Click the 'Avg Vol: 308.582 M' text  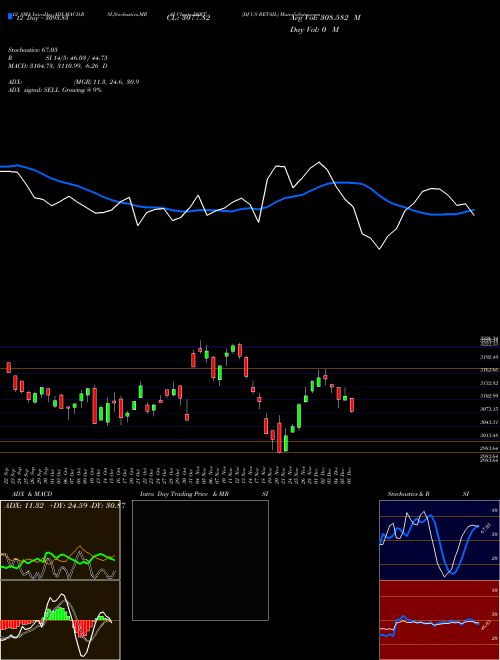pos(325,18)
